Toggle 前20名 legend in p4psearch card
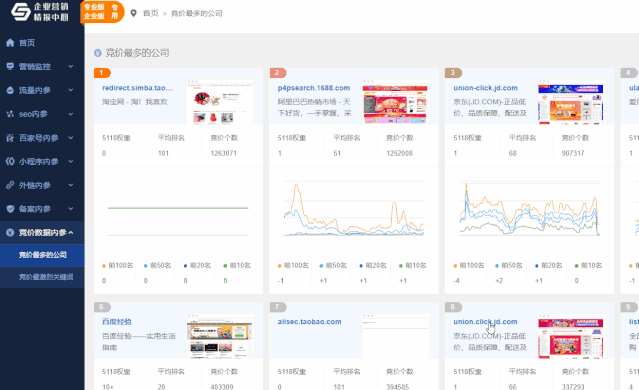 tap(372, 266)
